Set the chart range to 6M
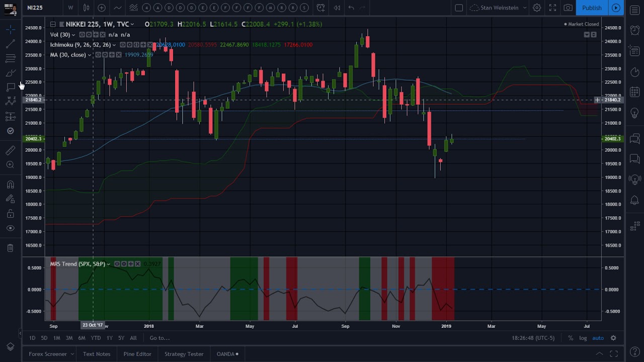The image size is (644, 362). [x=82, y=338]
